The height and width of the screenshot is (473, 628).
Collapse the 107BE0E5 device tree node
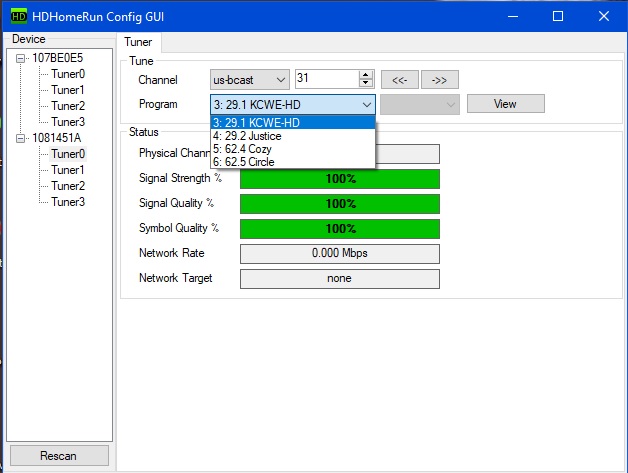(x=20, y=58)
